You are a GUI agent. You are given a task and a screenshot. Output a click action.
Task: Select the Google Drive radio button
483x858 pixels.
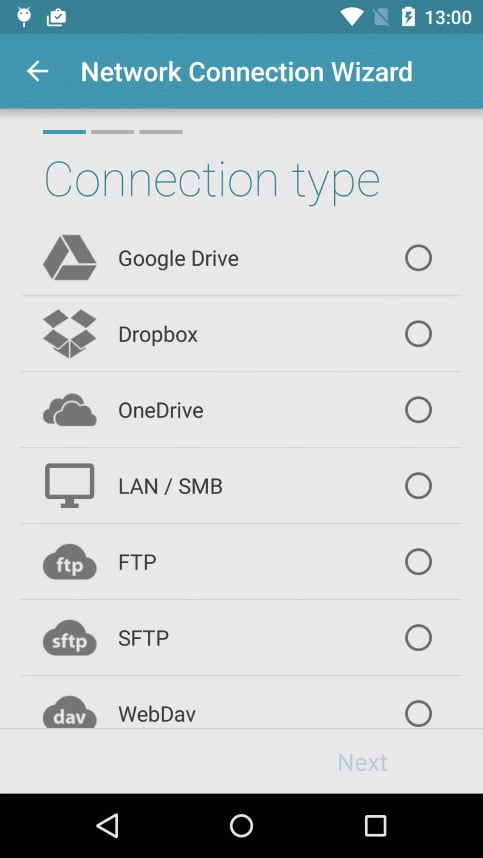418,258
